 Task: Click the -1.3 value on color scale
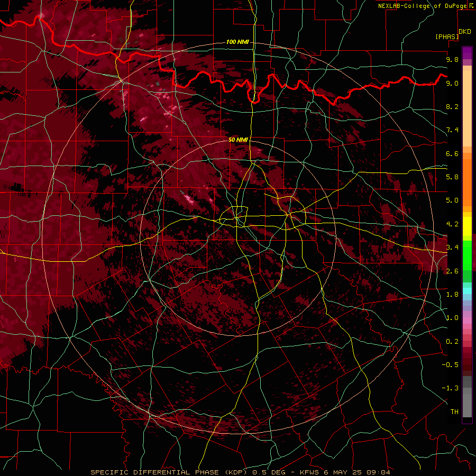click(x=450, y=388)
